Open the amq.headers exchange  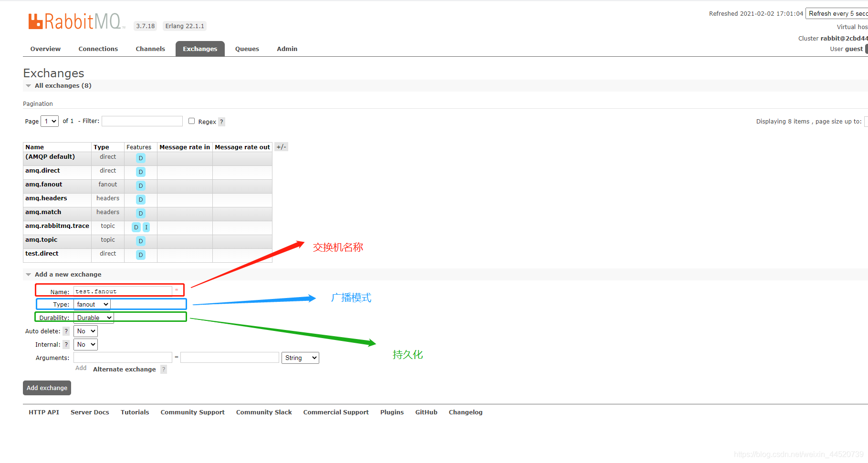tap(46, 198)
